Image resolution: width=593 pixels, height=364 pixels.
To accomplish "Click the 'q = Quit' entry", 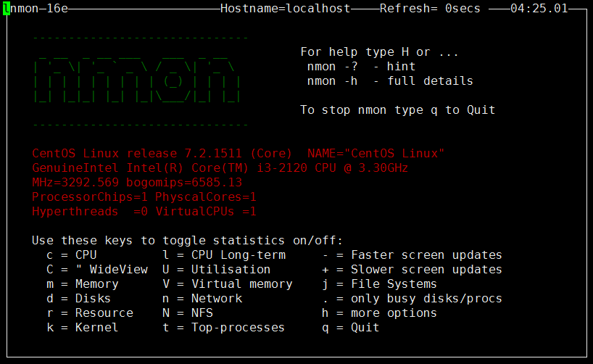I will pyautogui.click(x=351, y=328).
